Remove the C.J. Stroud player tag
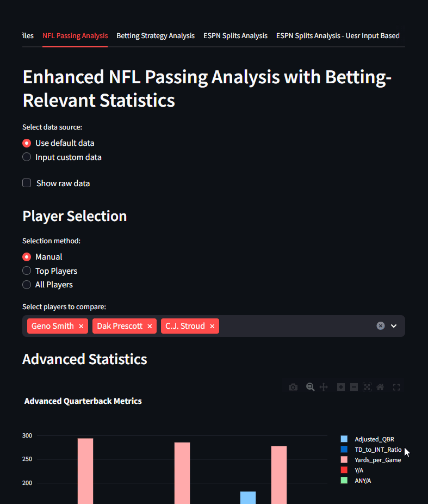This screenshot has height=504, width=428. [212, 325]
